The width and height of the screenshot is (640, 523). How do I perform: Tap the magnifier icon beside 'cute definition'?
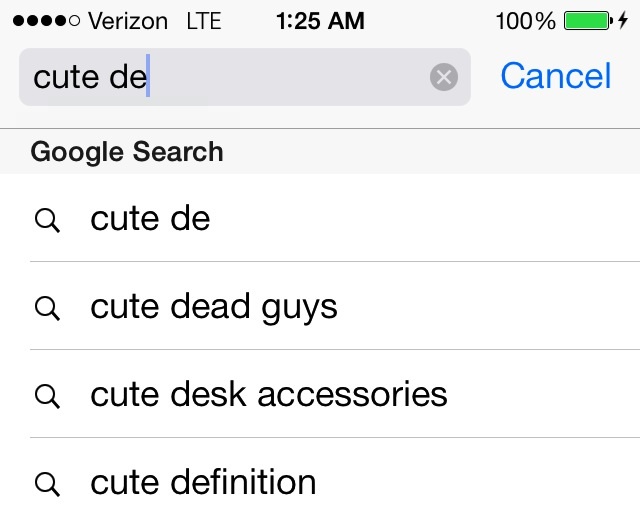coord(47,484)
